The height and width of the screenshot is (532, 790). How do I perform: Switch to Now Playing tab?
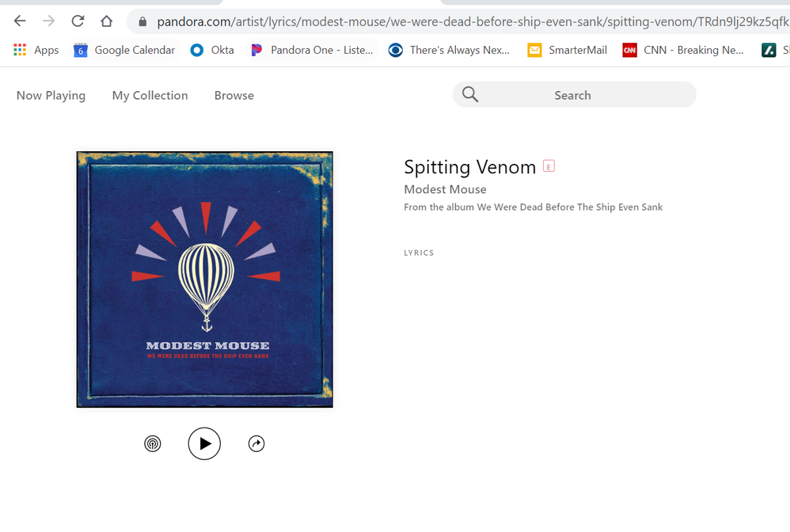(x=51, y=95)
